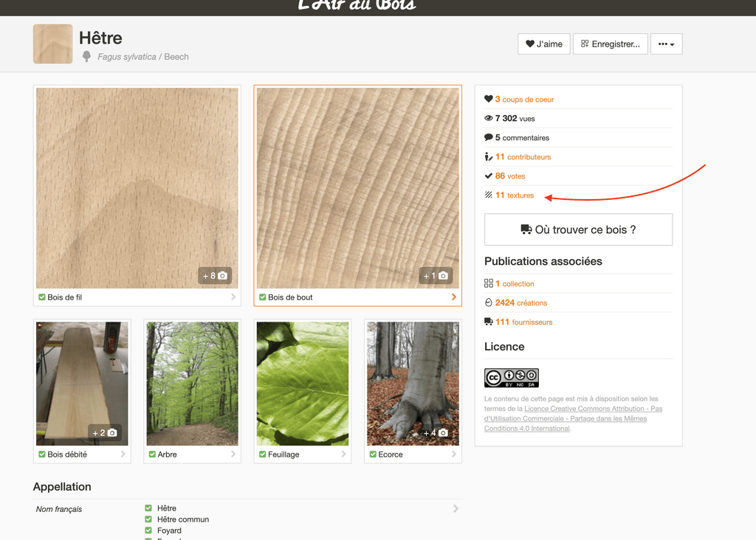Open the Bois débité plank photo

tap(82, 384)
